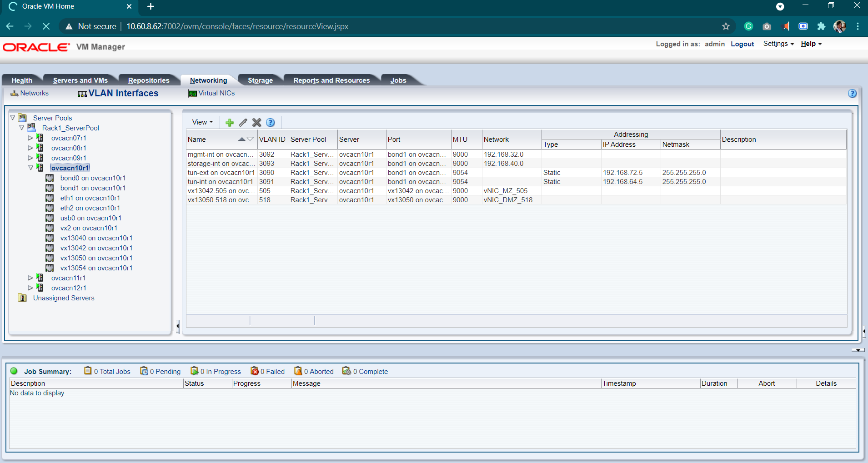Click the blue help icon at panel top right
The height and width of the screenshot is (463, 868).
[853, 94]
